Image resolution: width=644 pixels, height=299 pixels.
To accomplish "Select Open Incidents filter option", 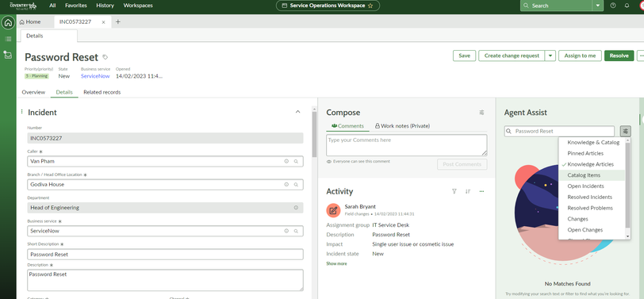I will (585, 186).
